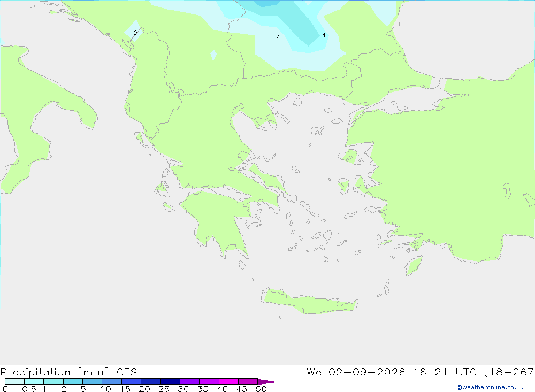Screen dimensions: 535x392
Task: Click the '(18+267' forecast offset text
Action: pos(509,372)
